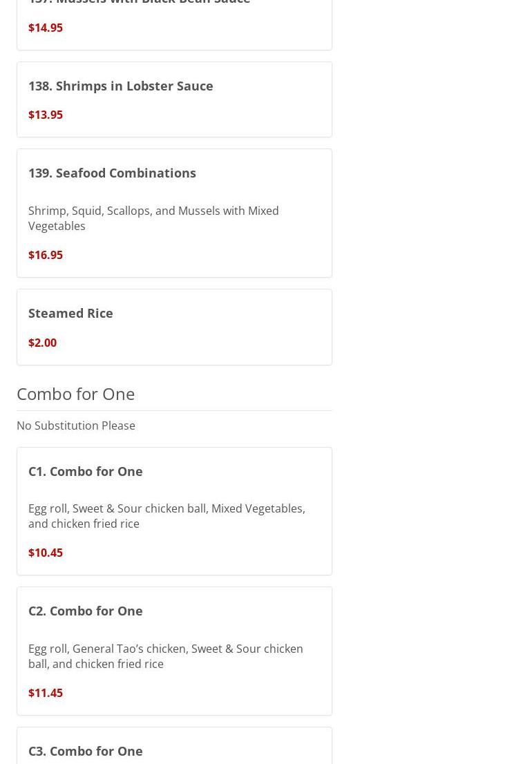532x764 pixels.
Task: Click the C2 description mentioning General Tao's chicken
Action: point(166,656)
